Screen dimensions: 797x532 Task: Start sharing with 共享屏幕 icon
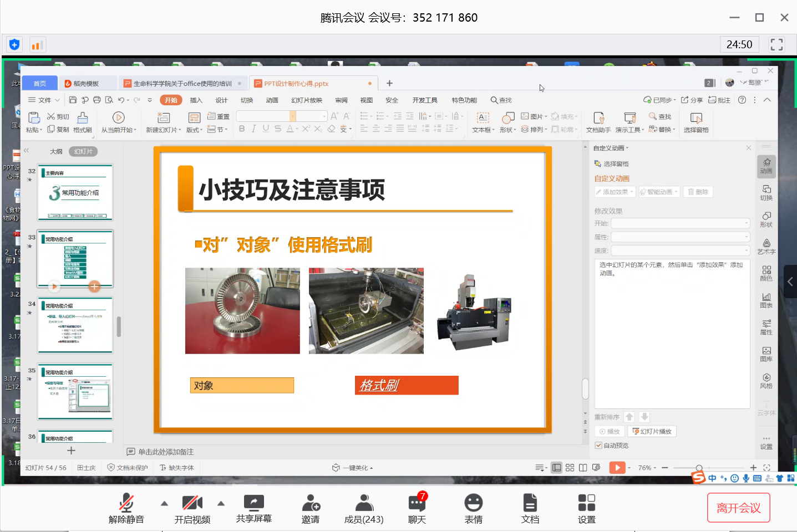pos(253,503)
